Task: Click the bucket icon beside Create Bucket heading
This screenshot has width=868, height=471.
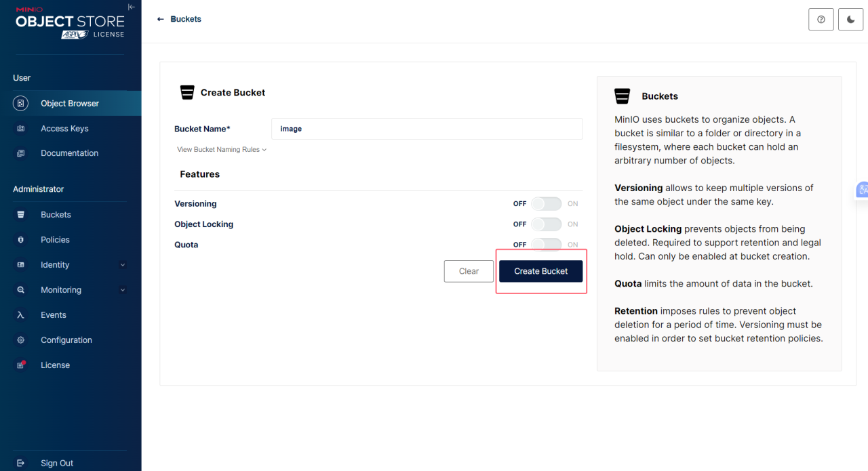Action: pos(187,93)
